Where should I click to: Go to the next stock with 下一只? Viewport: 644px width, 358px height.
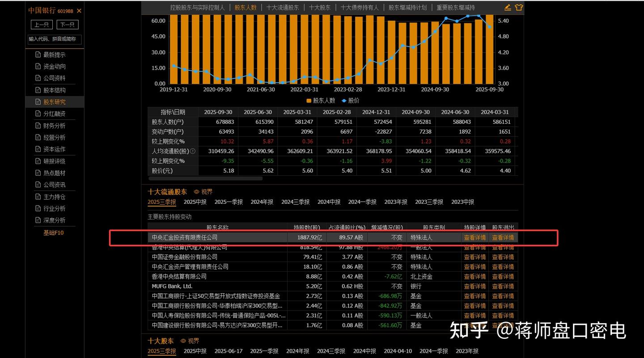(68, 25)
